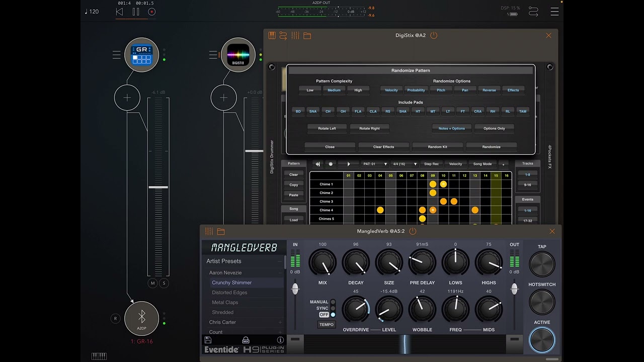The image size is (644, 362).
Task: Click Random Kit button
Action: pyautogui.click(x=437, y=147)
